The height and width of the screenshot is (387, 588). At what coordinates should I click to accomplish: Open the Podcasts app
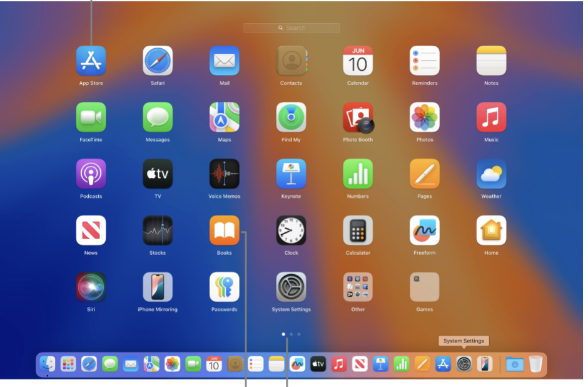click(91, 174)
